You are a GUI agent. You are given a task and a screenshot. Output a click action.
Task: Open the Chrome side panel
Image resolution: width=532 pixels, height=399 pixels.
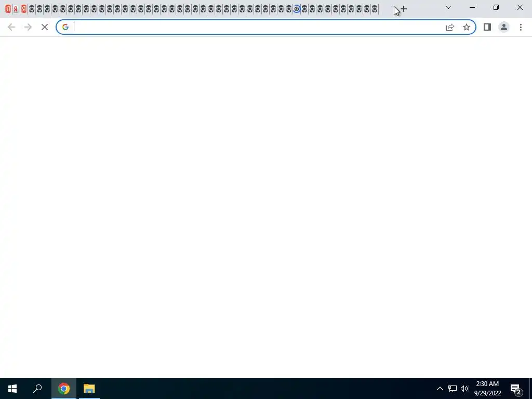click(487, 27)
